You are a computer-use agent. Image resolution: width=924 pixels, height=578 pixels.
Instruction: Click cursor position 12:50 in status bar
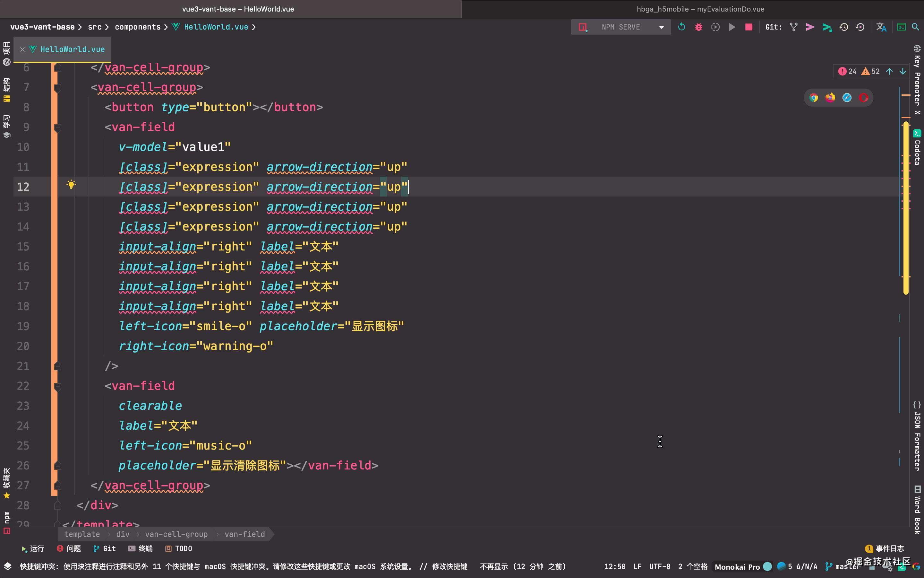pos(615,566)
